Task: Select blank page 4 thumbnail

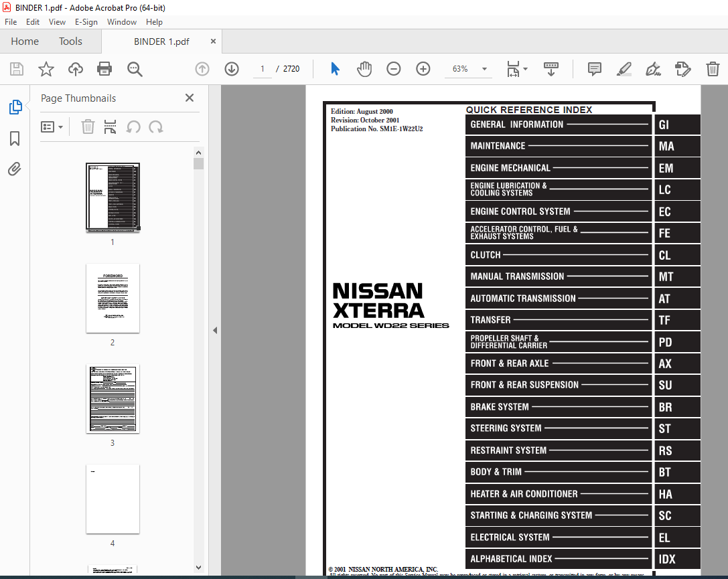Action: (x=113, y=499)
